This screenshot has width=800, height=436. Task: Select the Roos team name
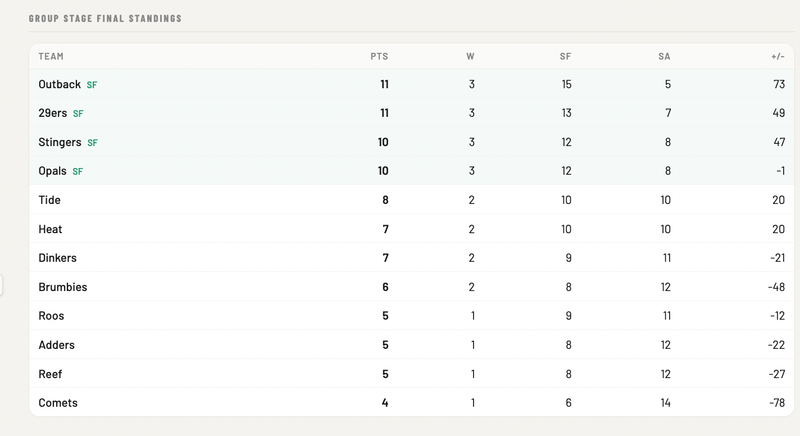pos(51,316)
